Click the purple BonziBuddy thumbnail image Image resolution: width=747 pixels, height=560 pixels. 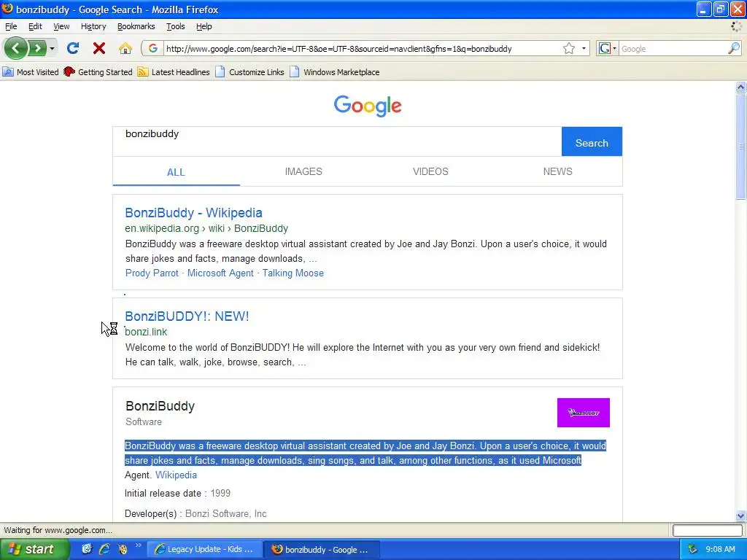(584, 413)
